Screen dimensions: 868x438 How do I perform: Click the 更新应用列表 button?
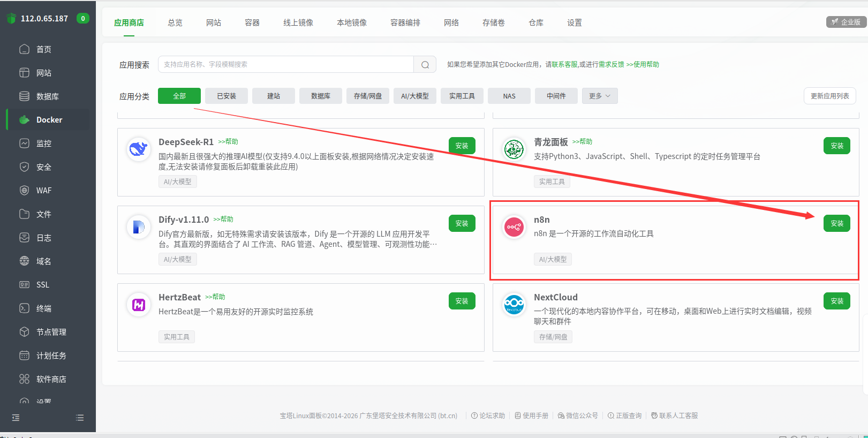point(829,96)
